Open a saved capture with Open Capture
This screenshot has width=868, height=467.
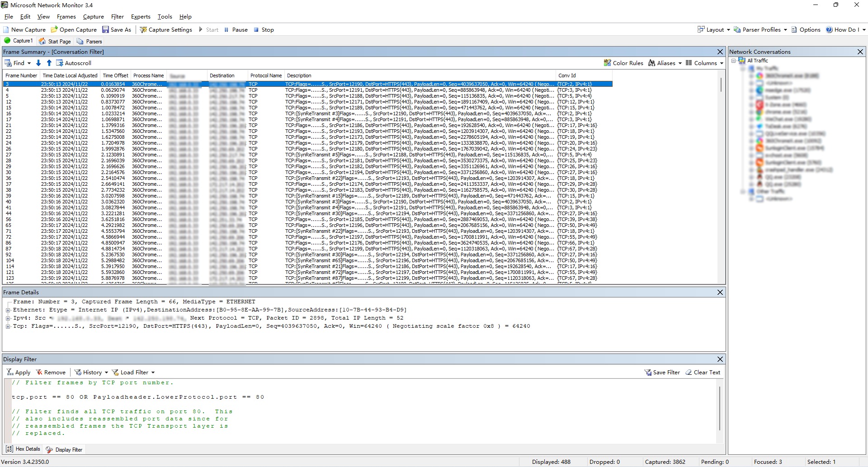click(x=74, y=30)
